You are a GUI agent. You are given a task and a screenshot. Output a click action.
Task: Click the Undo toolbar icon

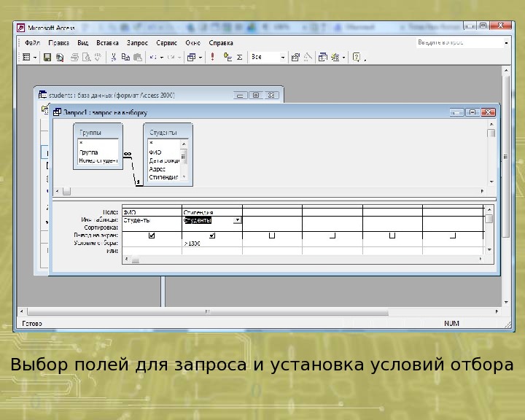pyautogui.click(x=153, y=58)
